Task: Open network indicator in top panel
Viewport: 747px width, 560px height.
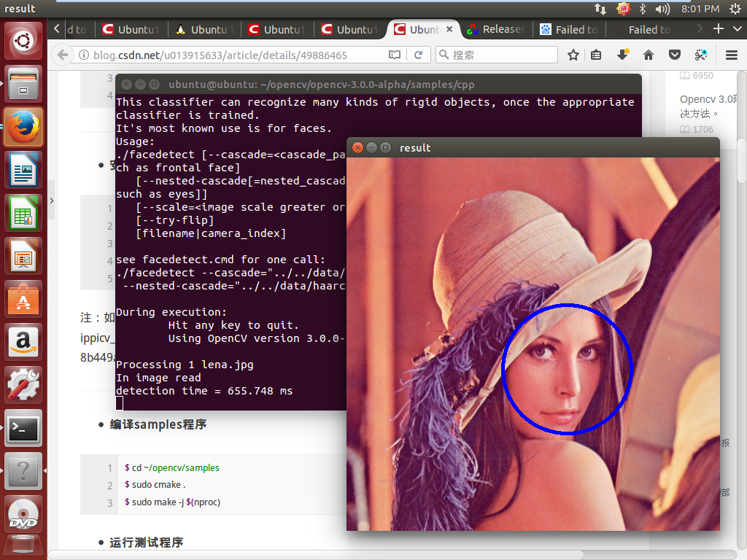Action: tap(600, 9)
